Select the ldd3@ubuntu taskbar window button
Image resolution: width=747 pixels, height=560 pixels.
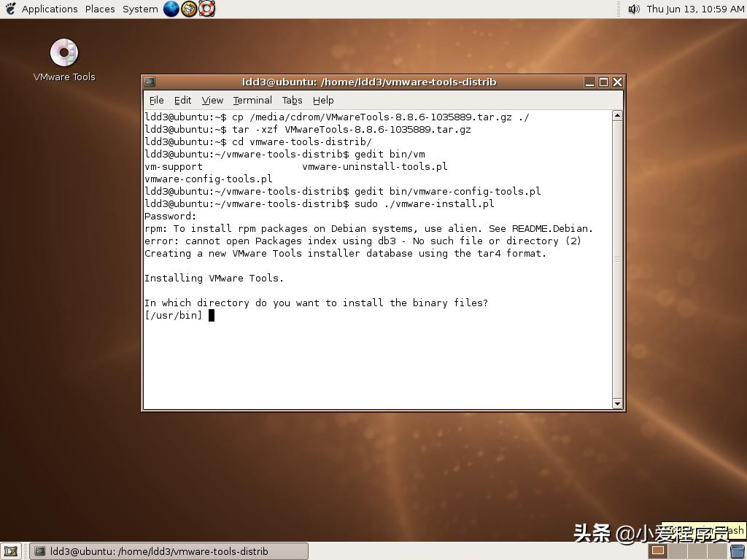pyautogui.click(x=169, y=551)
